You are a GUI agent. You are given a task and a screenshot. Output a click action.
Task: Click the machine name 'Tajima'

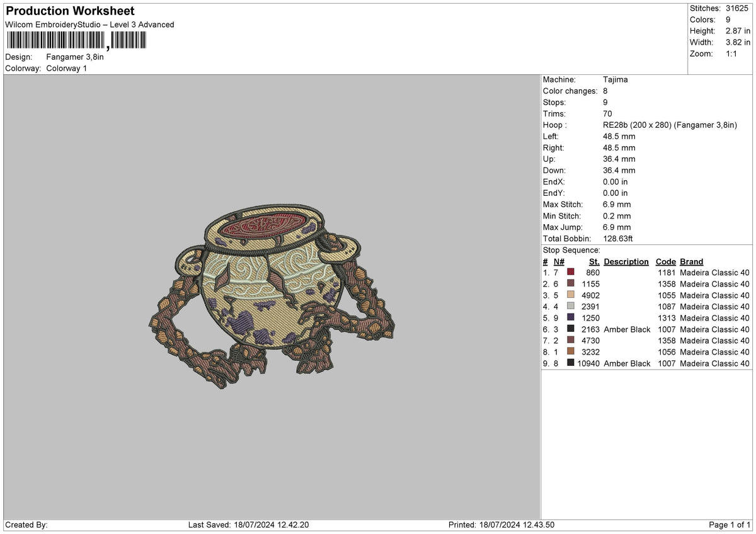(x=616, y=79)
